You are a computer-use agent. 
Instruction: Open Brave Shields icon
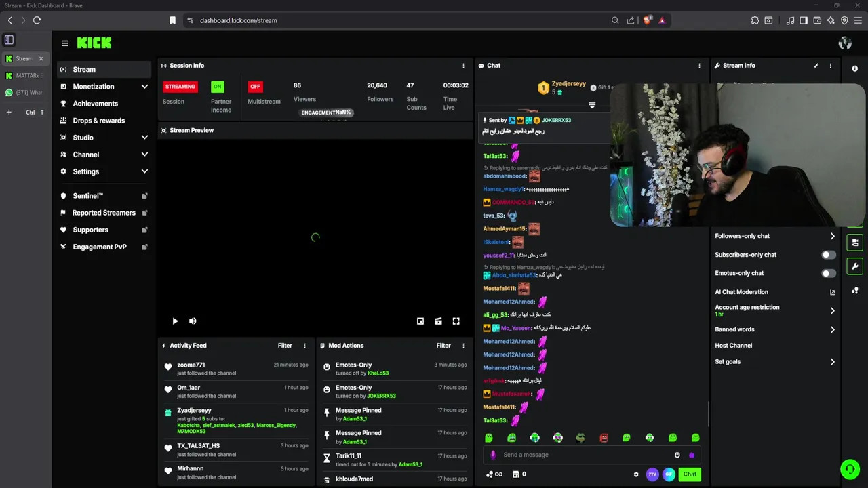tap(647, 20)
